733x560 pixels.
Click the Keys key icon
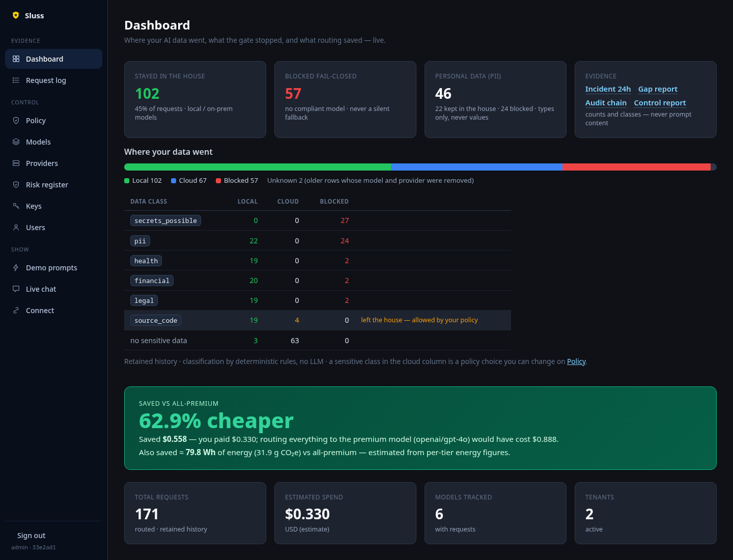pos(16,206)
